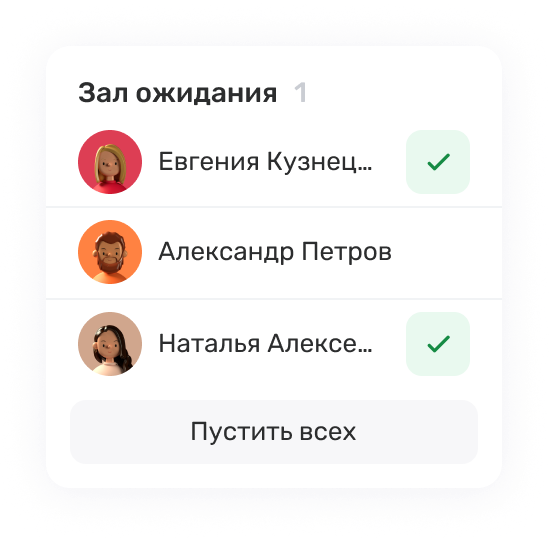Select the name Александр Петров
Viewport: 550px width, 540px height.
[x=275, y=252]
